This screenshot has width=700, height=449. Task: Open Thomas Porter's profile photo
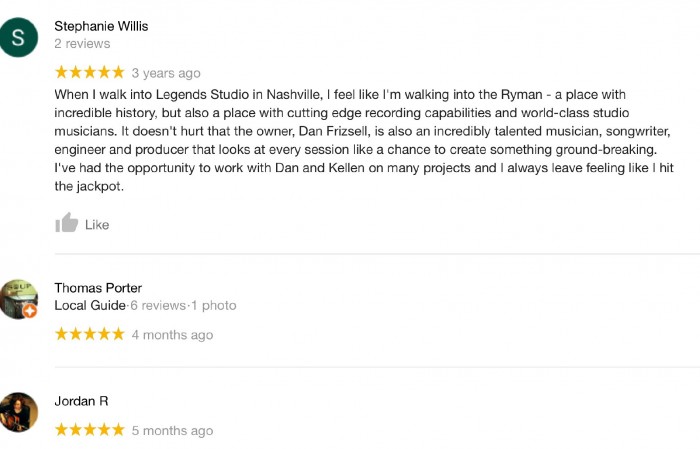[x=18, y=297]
